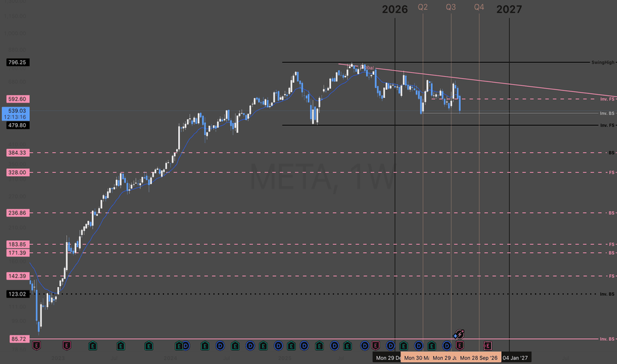Screen dimensions: 617x364
Task: Select the 328.00 price level label
Action: coord(18,172)
